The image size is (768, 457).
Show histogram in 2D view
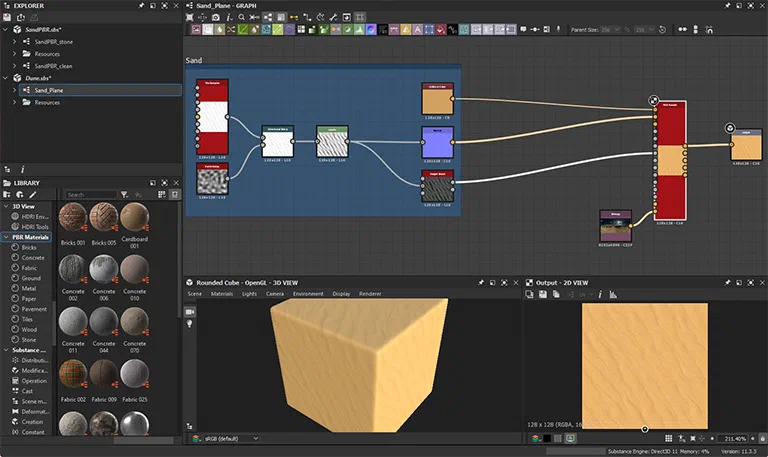coord(613,294)
